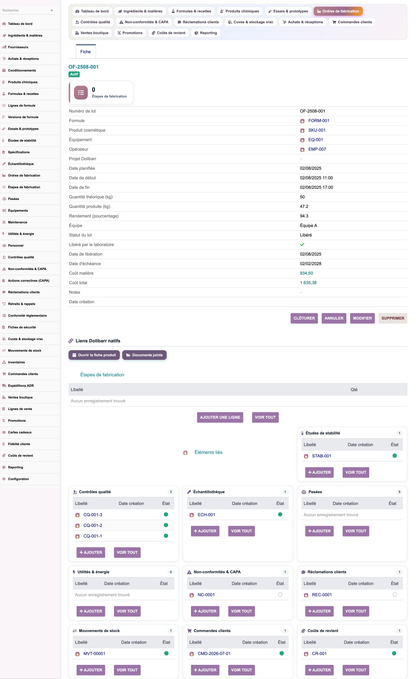
Task: Follow the EQ-001 equipment link
Action: click(316, 140)
